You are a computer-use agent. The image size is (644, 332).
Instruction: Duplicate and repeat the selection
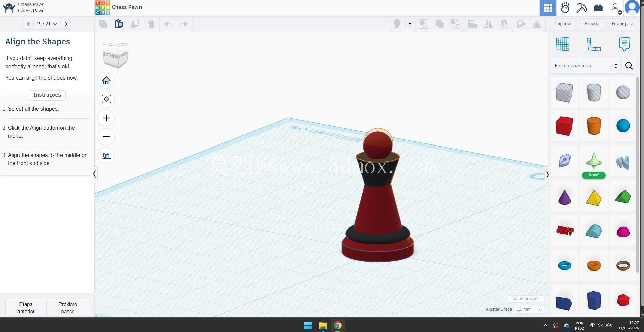coord(135,24)
